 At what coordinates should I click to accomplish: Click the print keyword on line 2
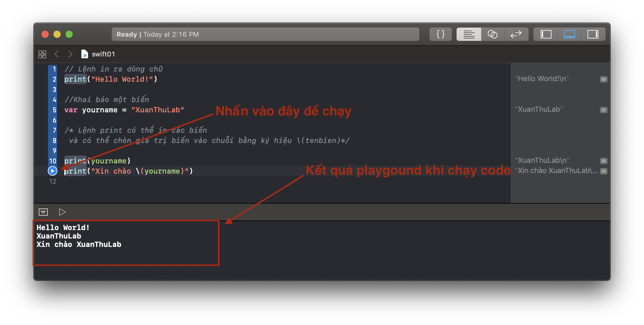[75, 79]
